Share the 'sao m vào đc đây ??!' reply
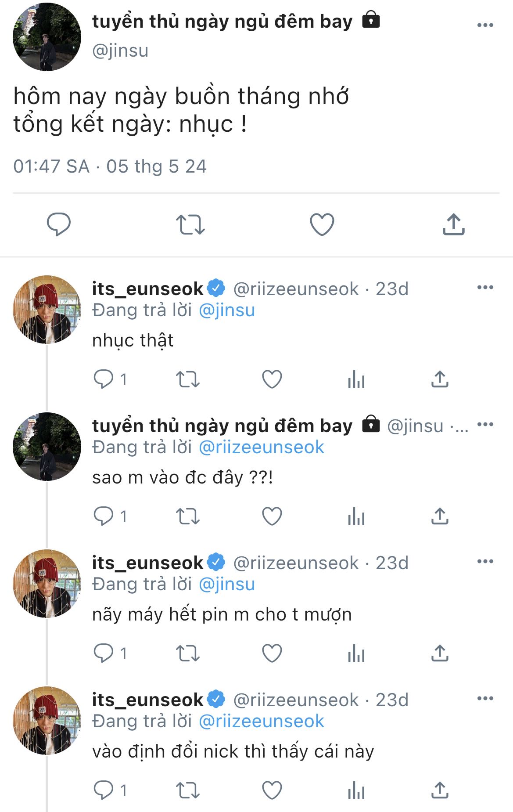Image resolution: width=513 pixels, height=812 pixels. (x=440, y=516)
